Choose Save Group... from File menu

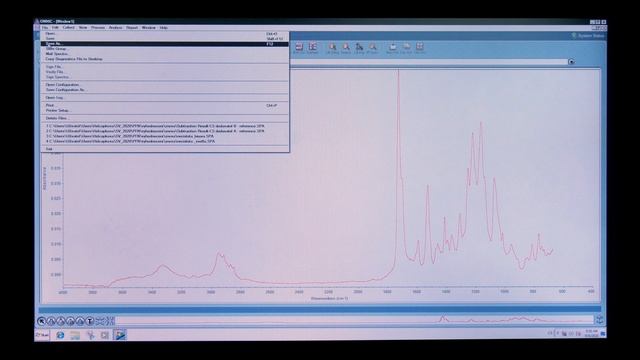pos(164,49)
